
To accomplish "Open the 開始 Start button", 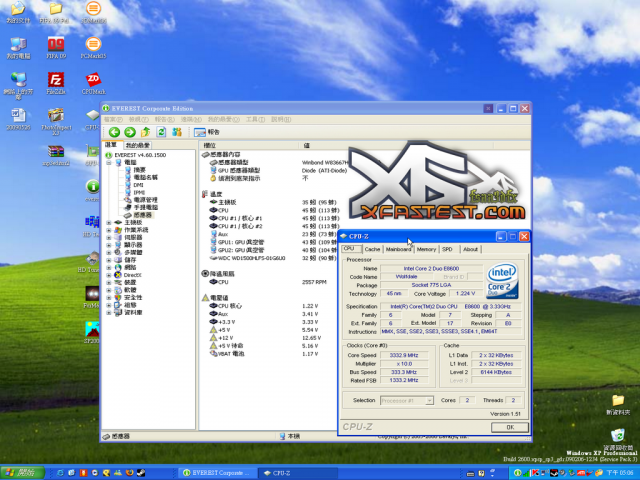I will (x=22, y=473).
